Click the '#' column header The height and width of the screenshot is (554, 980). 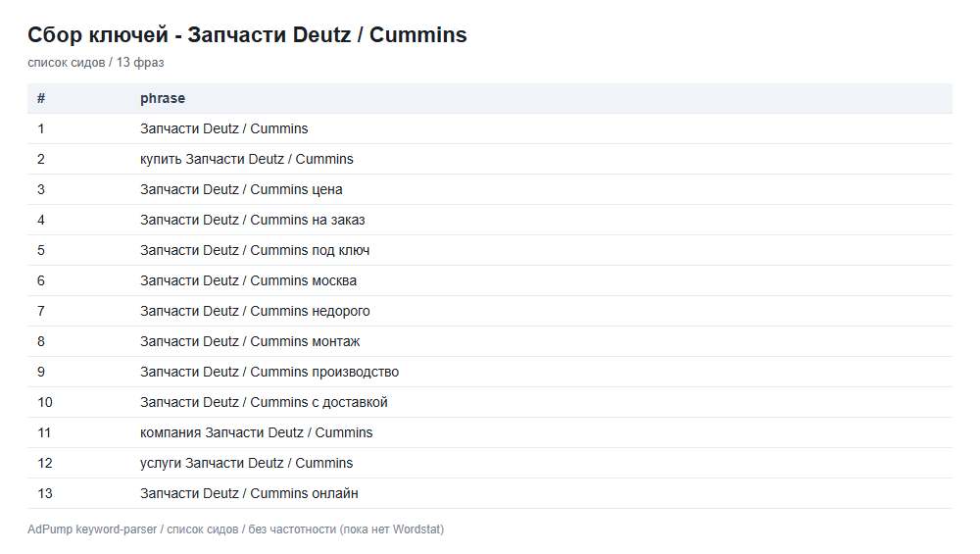(41, 98)
